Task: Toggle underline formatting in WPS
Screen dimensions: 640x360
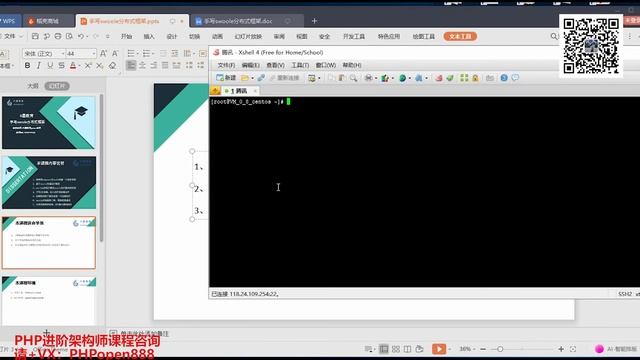Action: coord(50,65)
